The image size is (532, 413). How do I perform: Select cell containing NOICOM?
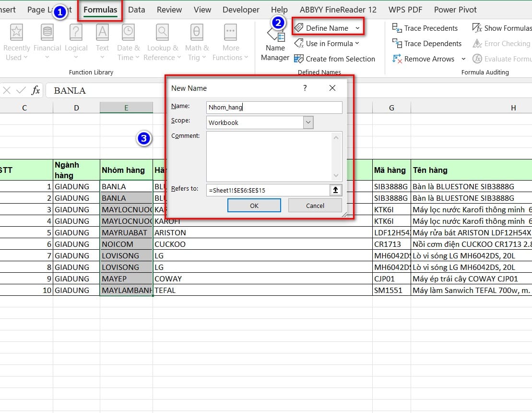[126, 244]
